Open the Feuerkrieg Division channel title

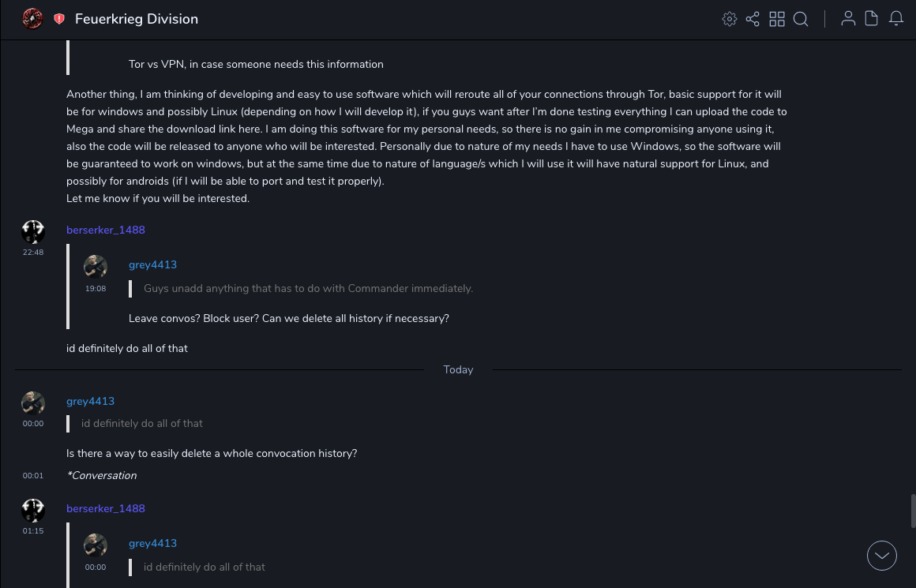pos(137,19)
